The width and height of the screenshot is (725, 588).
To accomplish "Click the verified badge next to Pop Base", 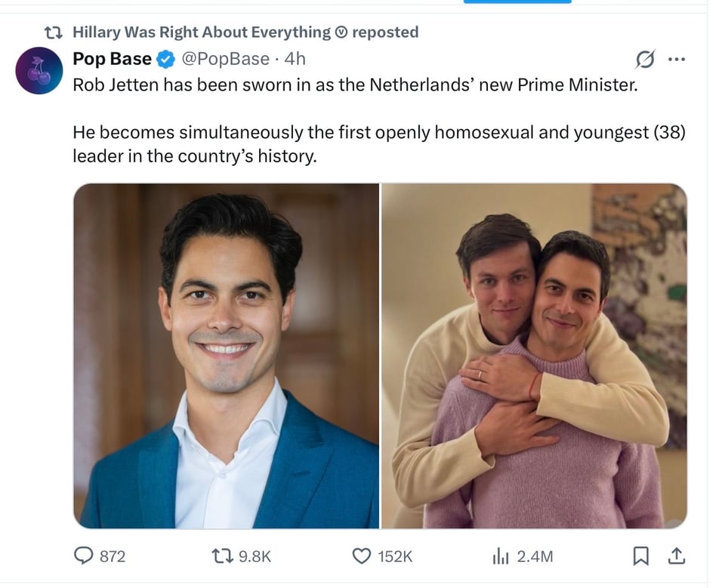I will 165,58.
